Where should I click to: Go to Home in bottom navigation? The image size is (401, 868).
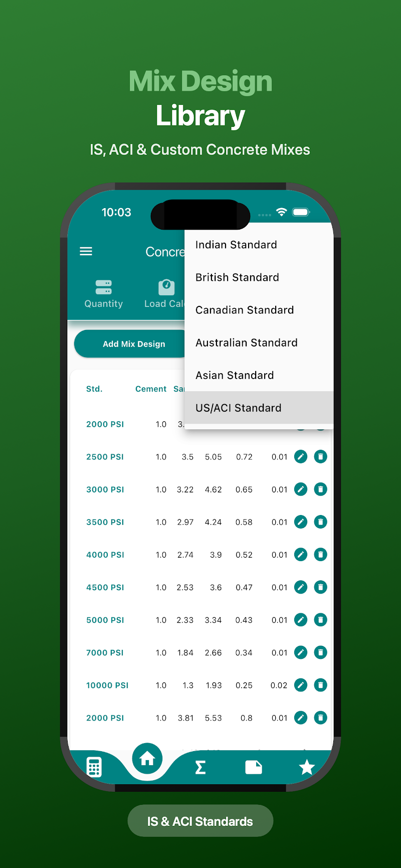point(147,759)
